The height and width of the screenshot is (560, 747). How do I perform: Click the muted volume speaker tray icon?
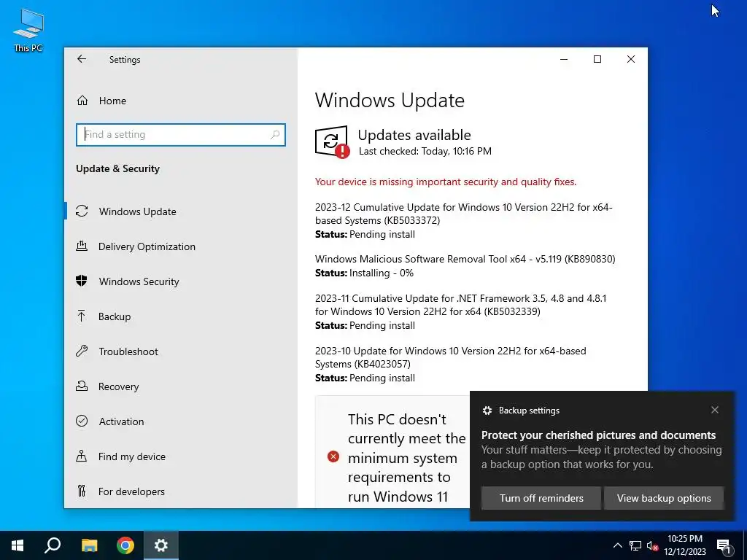(x=653, y=545)
